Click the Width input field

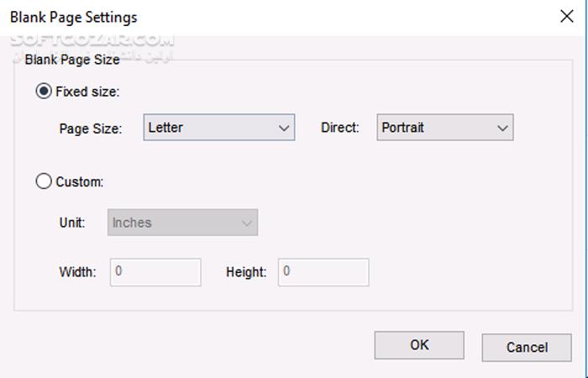coord(155,272)
